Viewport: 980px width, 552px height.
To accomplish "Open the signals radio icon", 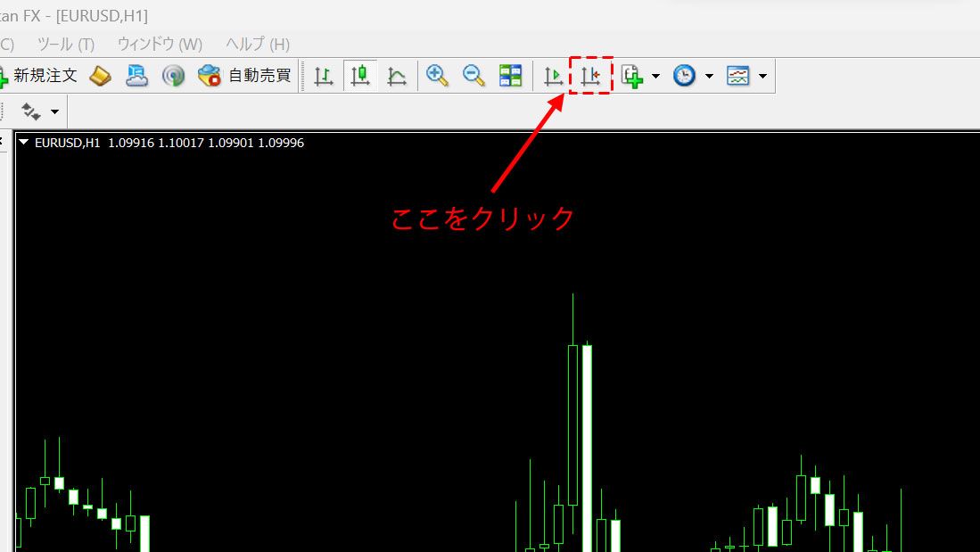I will (173, 76).
